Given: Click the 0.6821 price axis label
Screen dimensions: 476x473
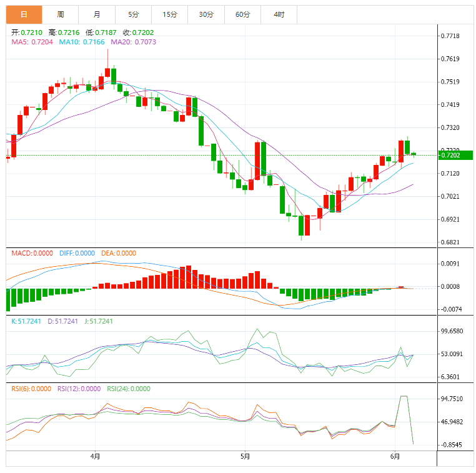Looking at the screenshot, I should click(450, 242).
